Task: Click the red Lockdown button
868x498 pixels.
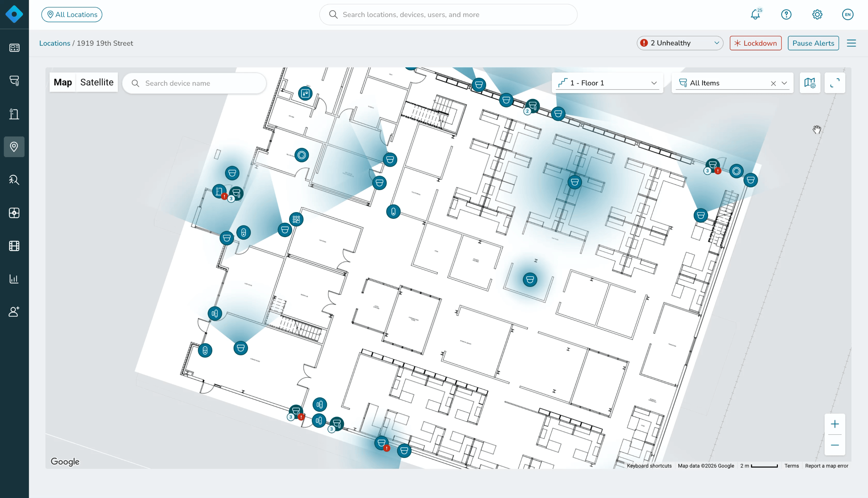Action: tap(755, 43)
